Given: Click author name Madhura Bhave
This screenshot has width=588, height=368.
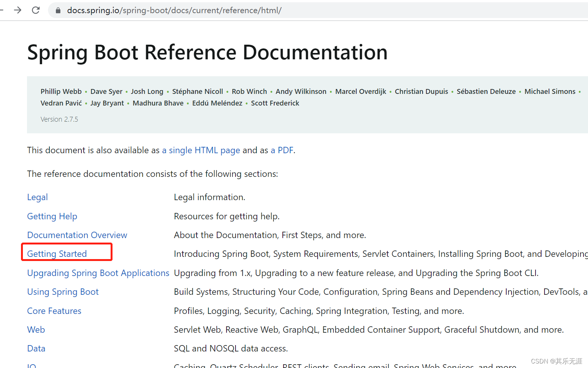Looking at the screenshot, I should point(158,103).
